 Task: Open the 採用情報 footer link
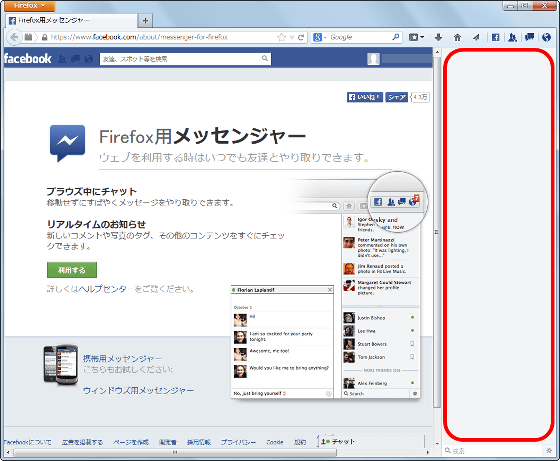[199, 442]
